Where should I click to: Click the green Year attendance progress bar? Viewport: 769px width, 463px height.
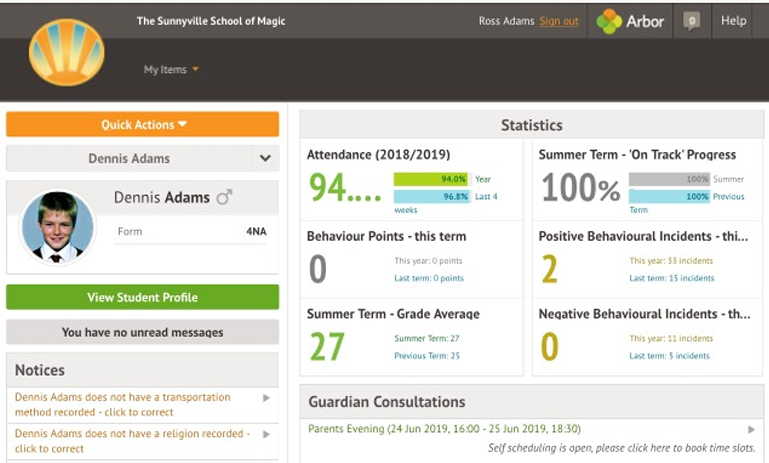432,179
